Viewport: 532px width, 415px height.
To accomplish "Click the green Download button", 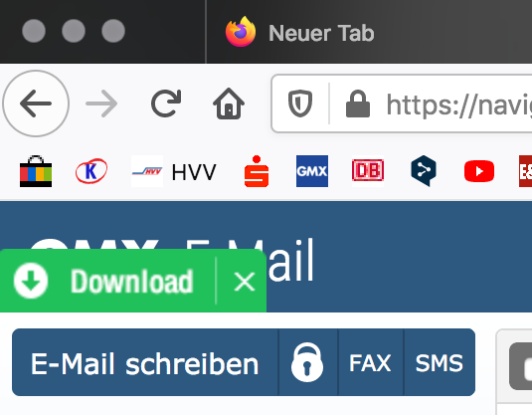I will coord(103,282).
